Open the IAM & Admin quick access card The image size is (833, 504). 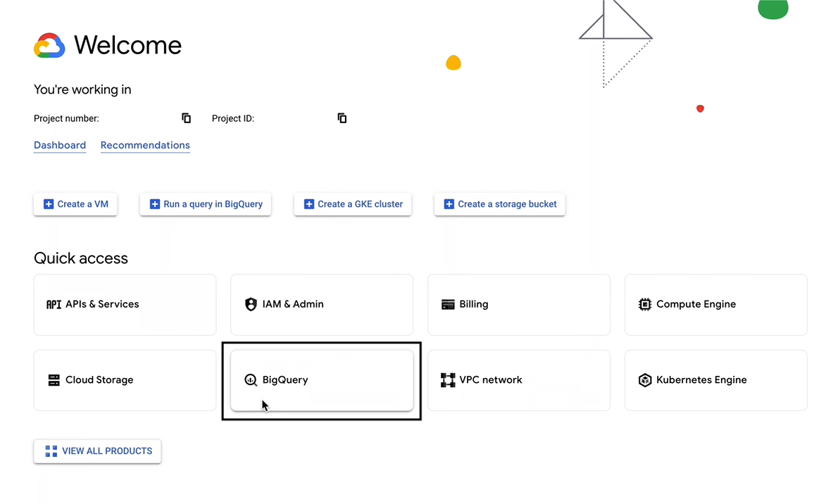(322, 305)
